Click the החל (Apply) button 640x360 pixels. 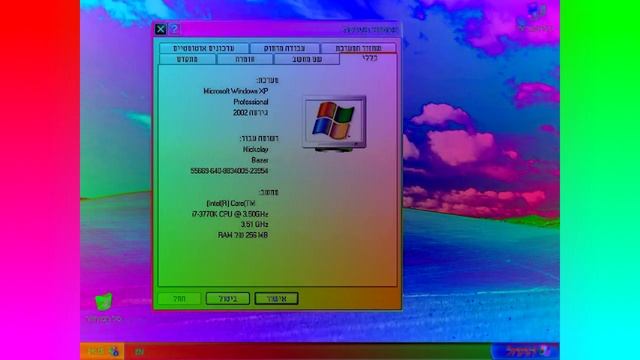[179, 298]
